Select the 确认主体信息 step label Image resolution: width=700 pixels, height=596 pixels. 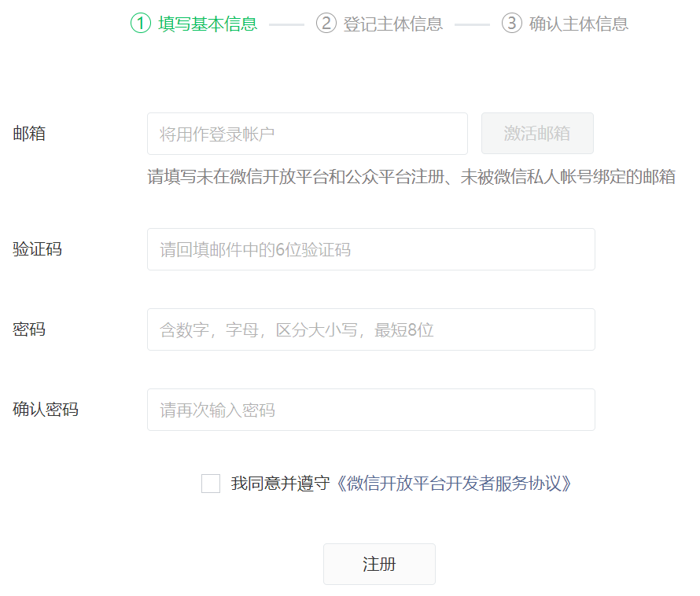[x=579, y=24]
